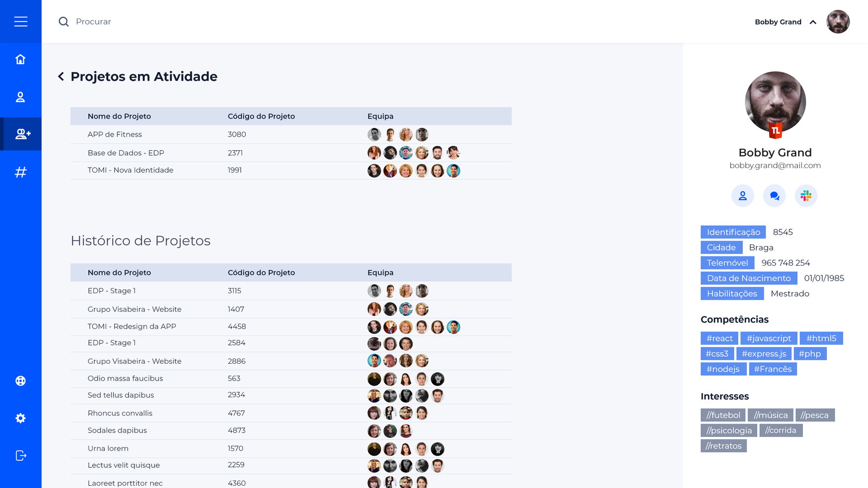Click the top-right user avatar

tap(838, 22)
